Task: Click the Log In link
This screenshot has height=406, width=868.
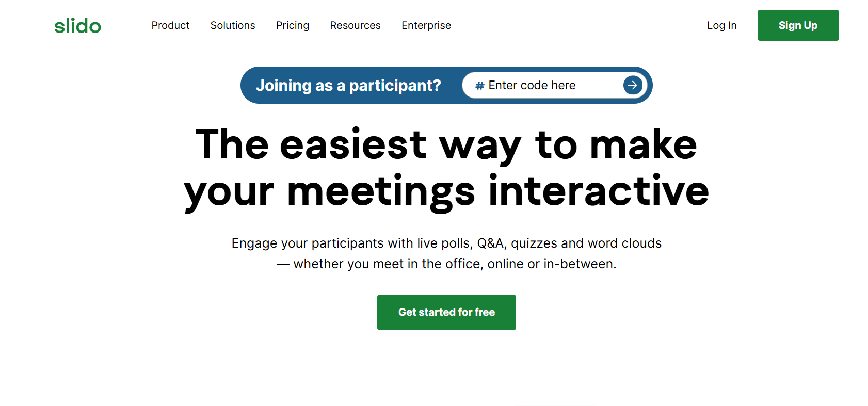Action: pyautogui.click(x=721, y=25)
